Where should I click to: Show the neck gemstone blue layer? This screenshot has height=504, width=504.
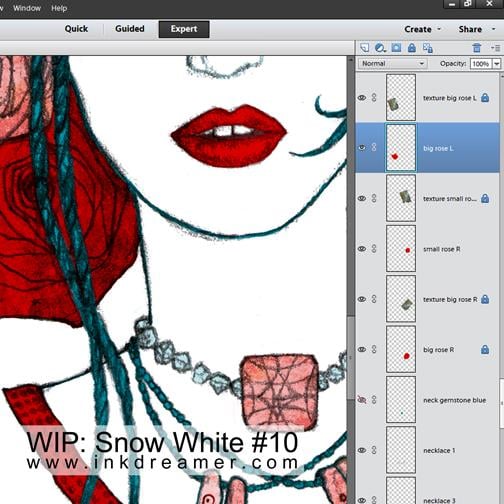point(362,399)
